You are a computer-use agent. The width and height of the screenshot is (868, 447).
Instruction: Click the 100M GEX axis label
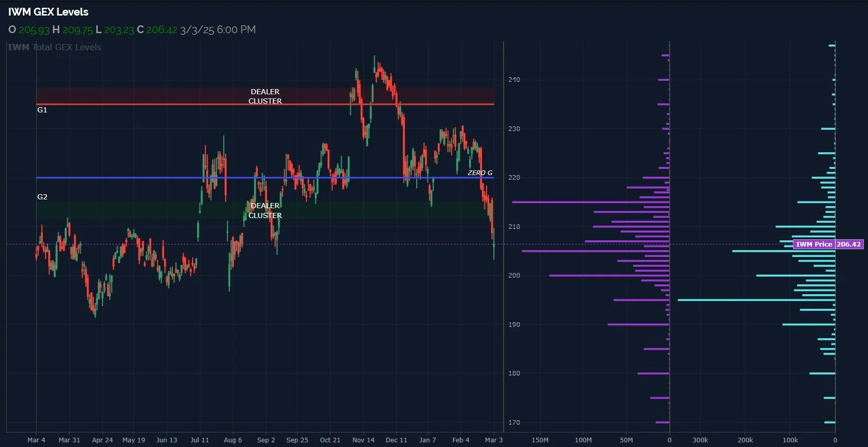point(583,440)
